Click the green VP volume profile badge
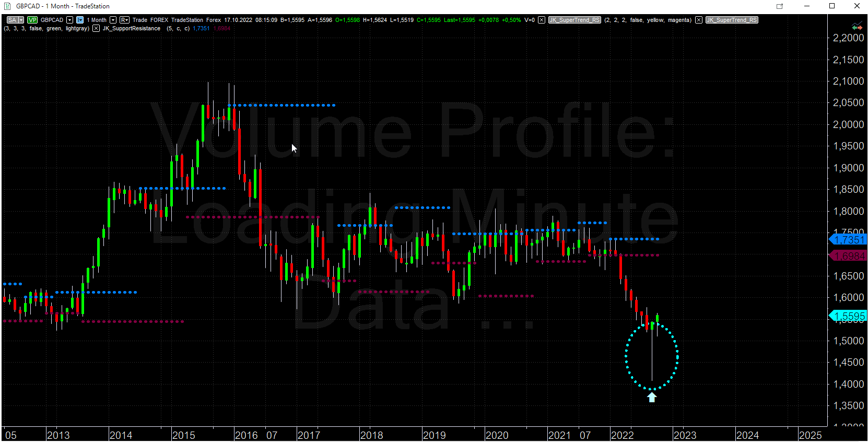 pos(32,20)
